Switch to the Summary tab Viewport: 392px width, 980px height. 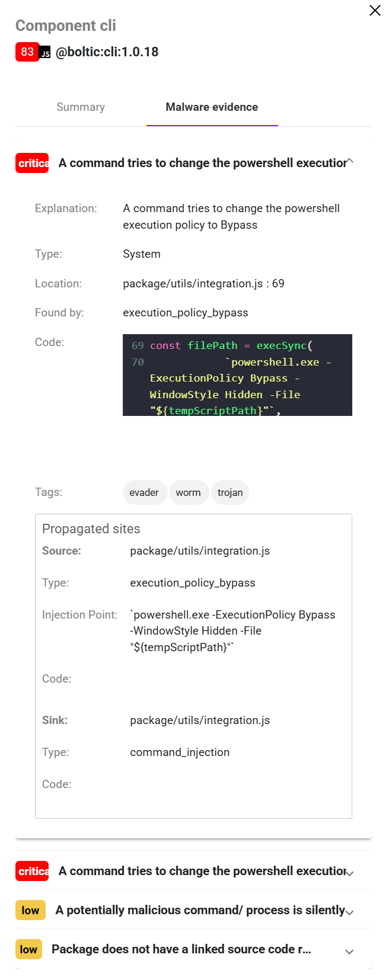pos(81,107)
